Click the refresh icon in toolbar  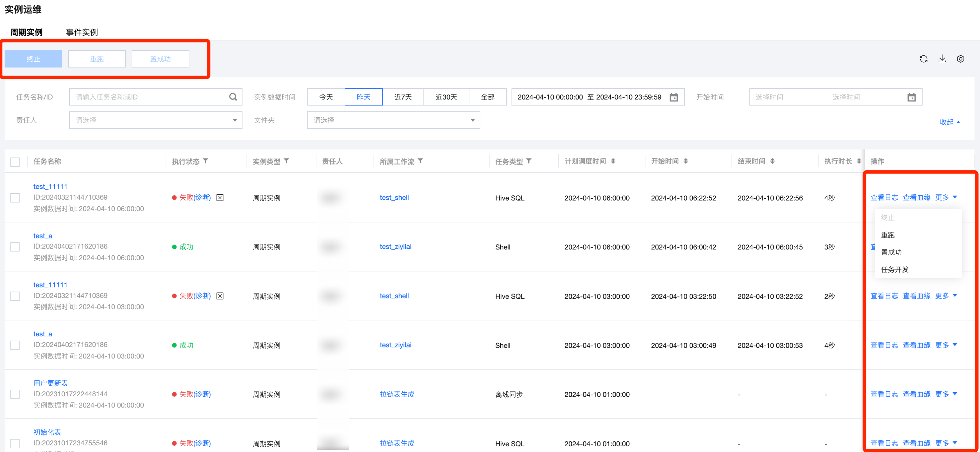coord(923,59)
